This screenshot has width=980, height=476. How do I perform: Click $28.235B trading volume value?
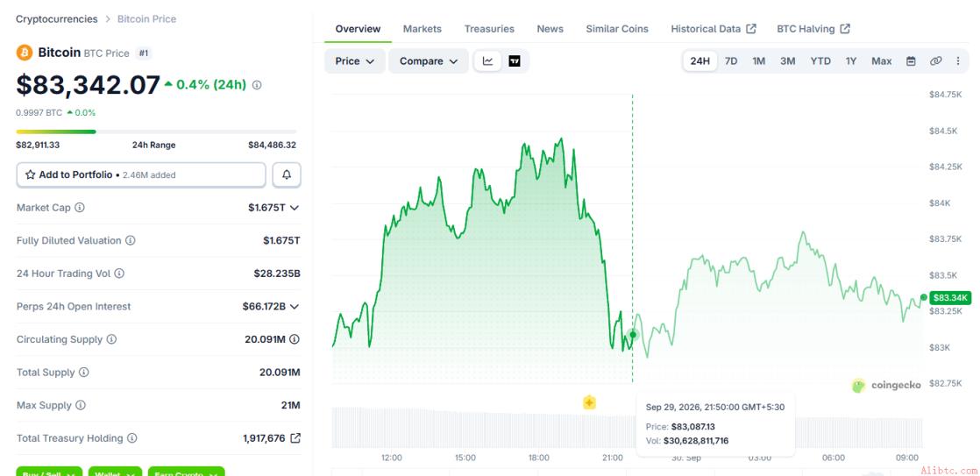(277, 273)
